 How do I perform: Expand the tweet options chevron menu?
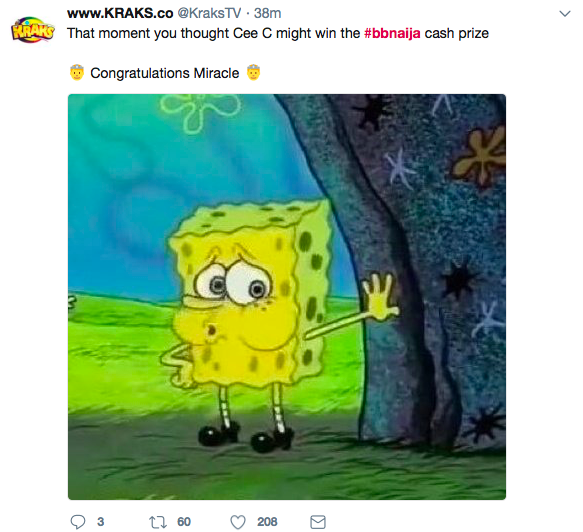click(x=565, y=14)
